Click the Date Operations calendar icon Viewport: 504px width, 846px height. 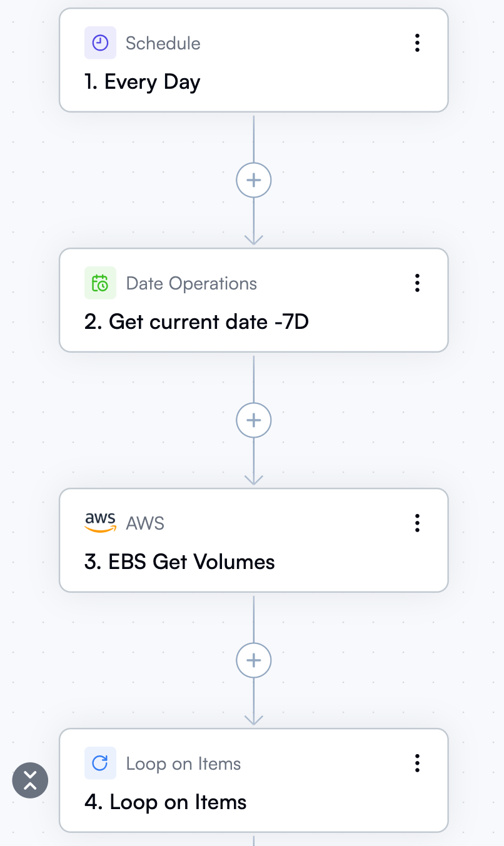[x=100, y=283]
